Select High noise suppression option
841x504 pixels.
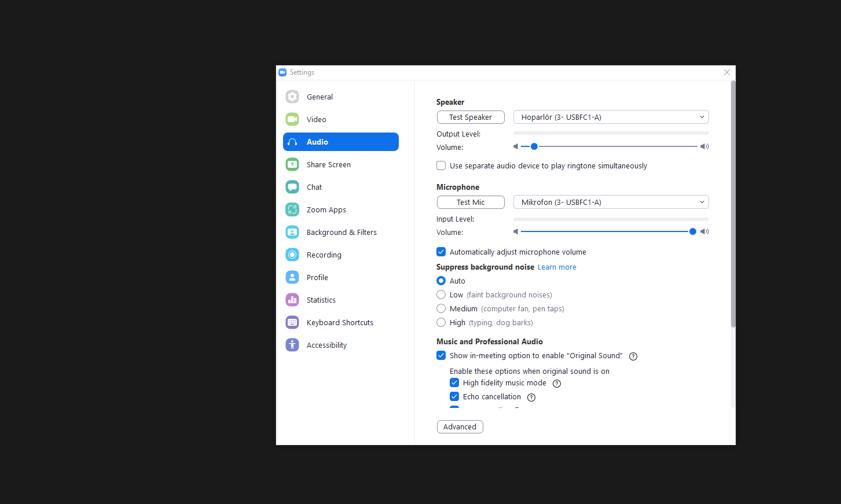[441, 322]
